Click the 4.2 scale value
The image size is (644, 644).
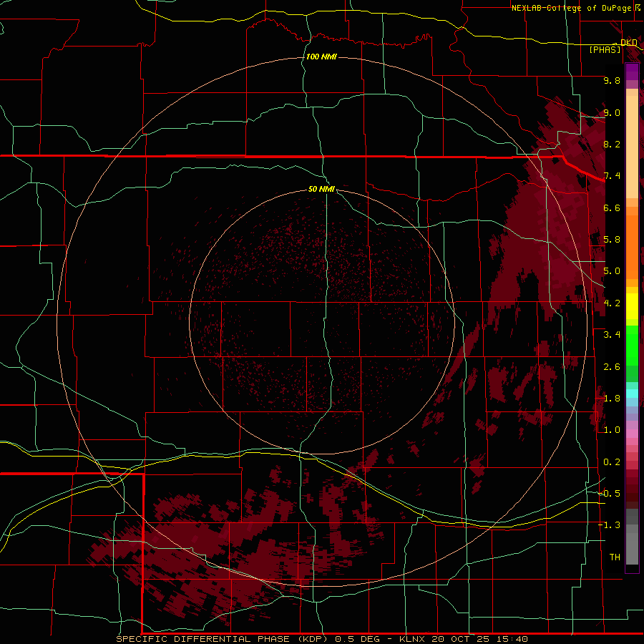(x=612, y=303)
